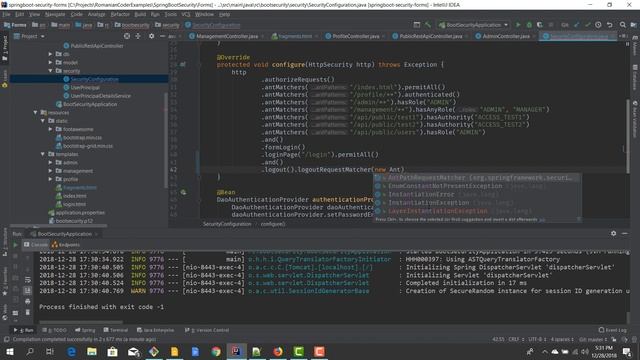The width and height of the screenshot is (640, 360).
Task: Switch to PublicRestApiController.java tab
Action: coord(431,36)
